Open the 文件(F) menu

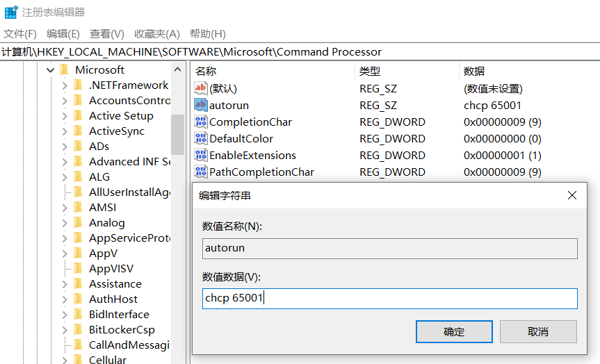(x=20, y=34)
